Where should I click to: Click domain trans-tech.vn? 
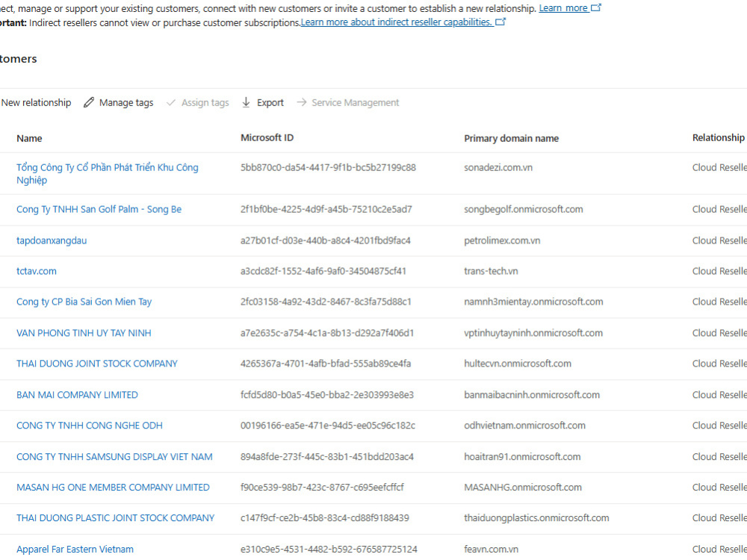click(x=492, y=271)
